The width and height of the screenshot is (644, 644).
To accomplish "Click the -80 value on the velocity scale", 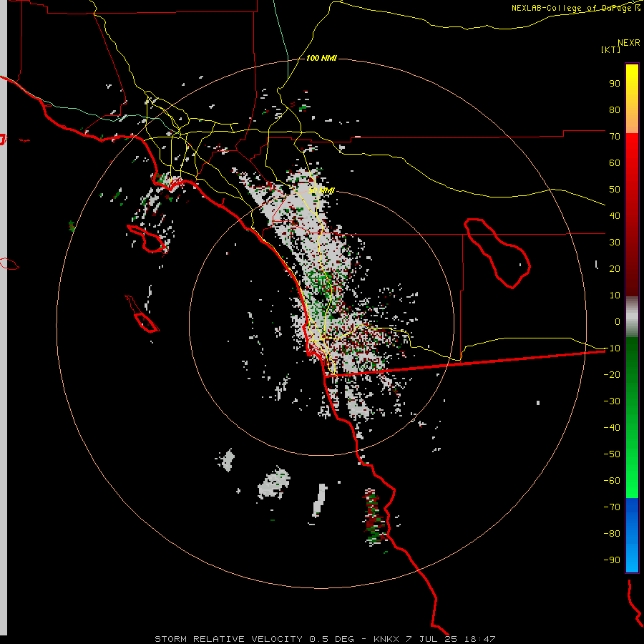I will (x=612, y=534).
